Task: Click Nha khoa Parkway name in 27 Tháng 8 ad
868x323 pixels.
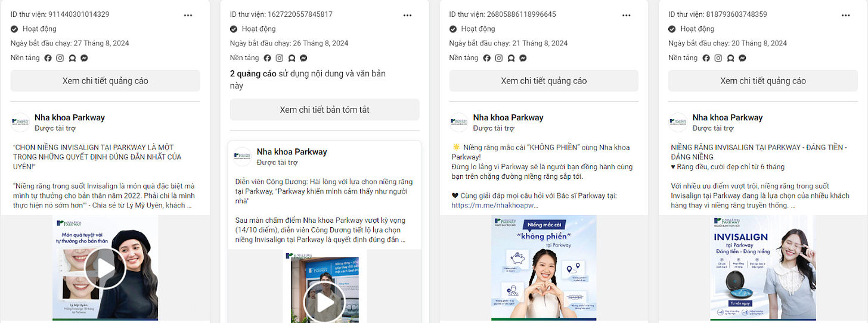Action: [70, 117]
